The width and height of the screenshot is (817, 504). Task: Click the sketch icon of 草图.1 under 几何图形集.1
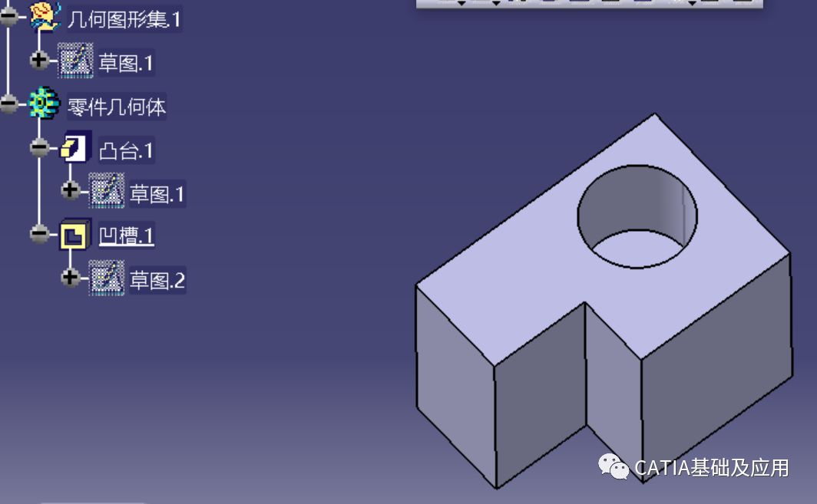point(75,61)
